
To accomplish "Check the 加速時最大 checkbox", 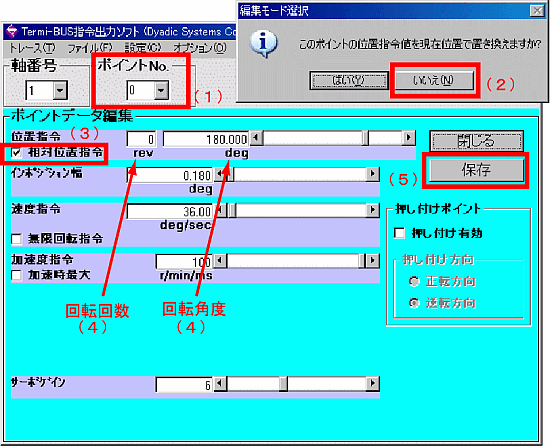I will [16, 275].
